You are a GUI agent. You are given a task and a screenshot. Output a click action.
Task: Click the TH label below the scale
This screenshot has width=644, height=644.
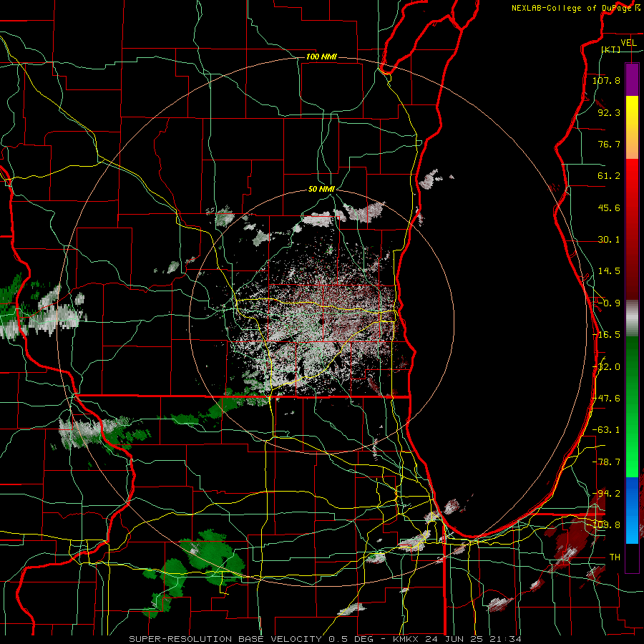615,557
